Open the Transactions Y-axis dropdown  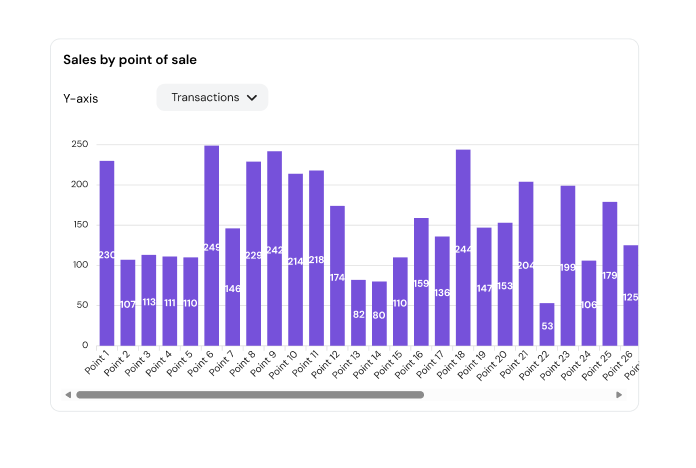[x=212, y=98]
